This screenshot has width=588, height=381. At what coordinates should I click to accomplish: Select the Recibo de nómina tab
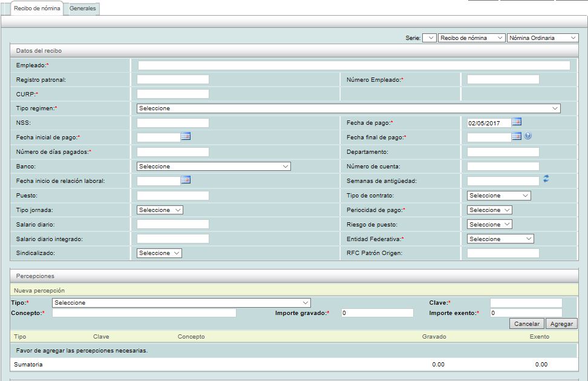tap(37, 8)
